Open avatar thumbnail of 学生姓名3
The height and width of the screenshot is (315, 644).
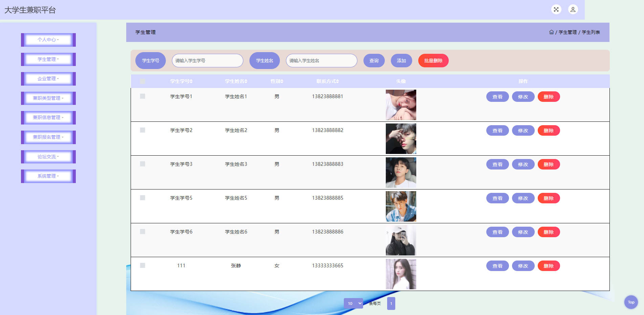coord(401,173)
